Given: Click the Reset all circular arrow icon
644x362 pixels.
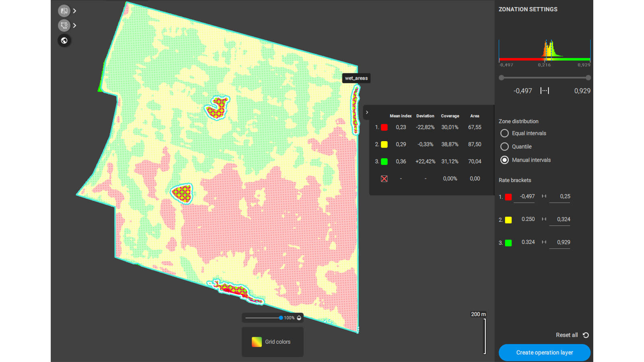Looking at the screenshot, I should click(x=585, y=335).
